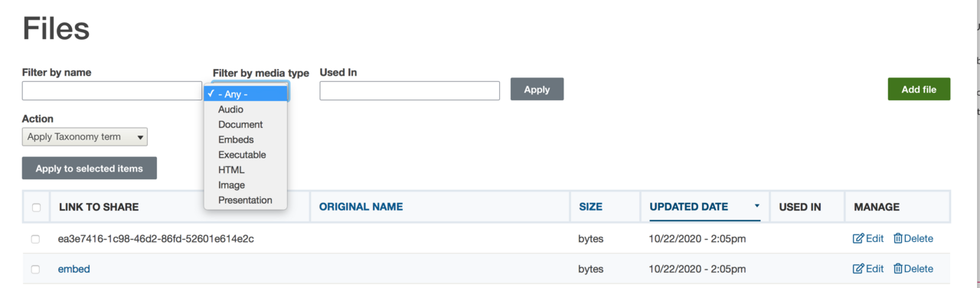The width and height of the screenshot is (980, 288).
Task: Click the Edit pencil icon for first file
Action: (858, 238)
